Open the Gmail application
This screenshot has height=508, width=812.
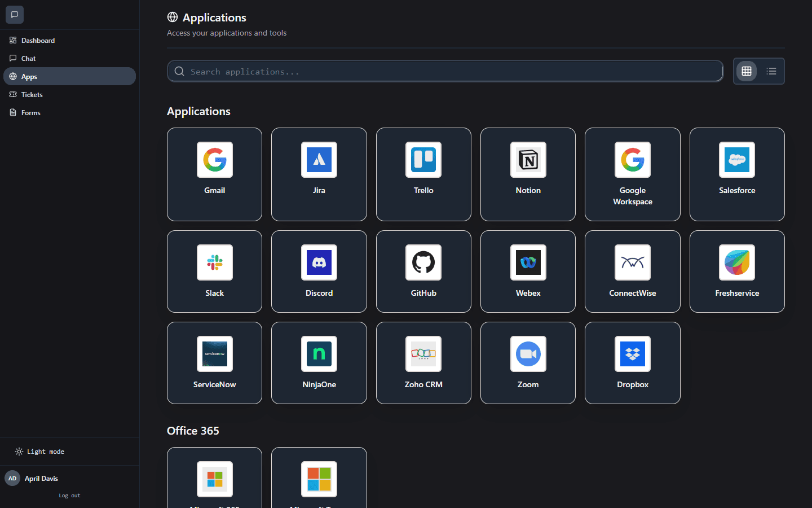(x=214, y=174)
